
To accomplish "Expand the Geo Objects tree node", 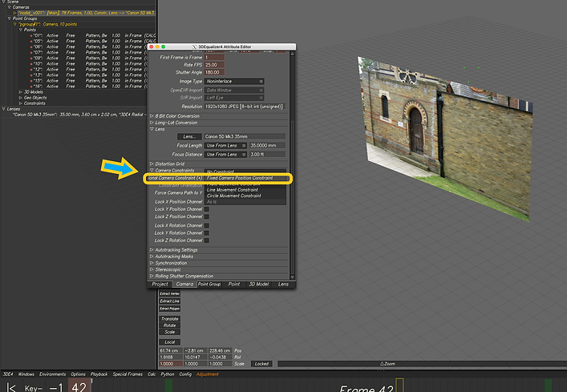I will (x=21, y=98).
